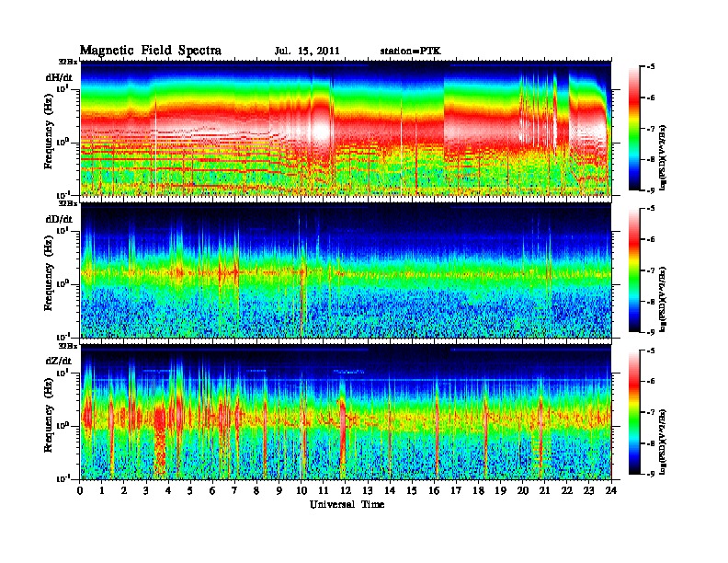This screenshot has height=563, width=728.
Task: Click hour "23" on the Universal Time axis
Action: click(589, 490)
